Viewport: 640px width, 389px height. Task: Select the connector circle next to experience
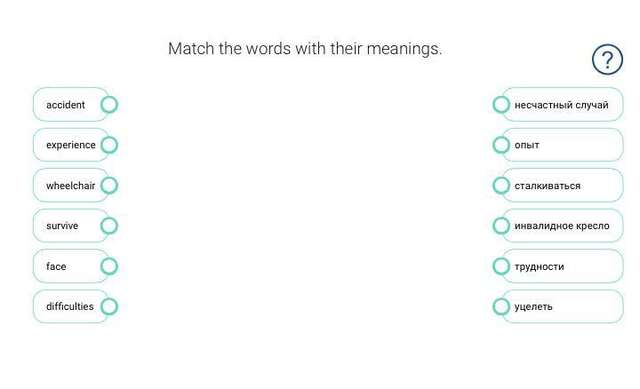point(109,145)
